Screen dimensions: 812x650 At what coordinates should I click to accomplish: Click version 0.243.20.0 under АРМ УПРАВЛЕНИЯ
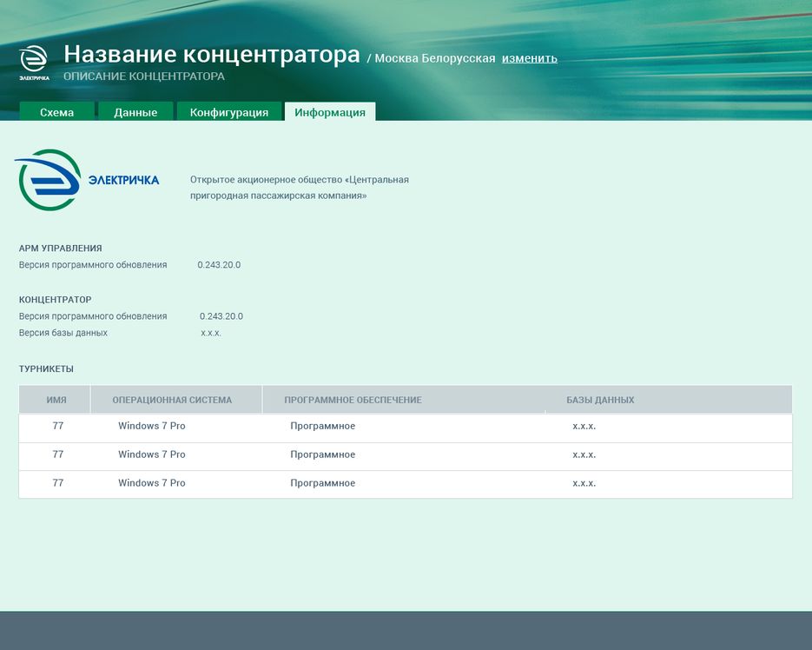(x=219, y=265)
